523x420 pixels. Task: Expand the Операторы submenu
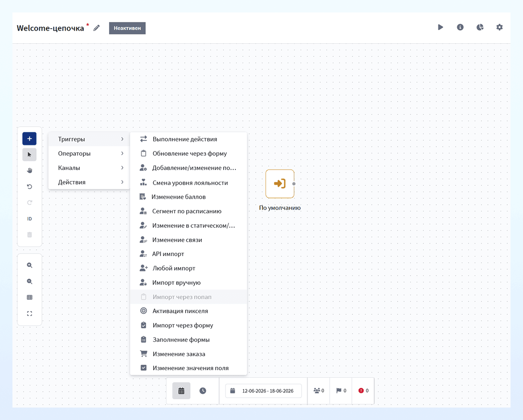click(89, 154)
